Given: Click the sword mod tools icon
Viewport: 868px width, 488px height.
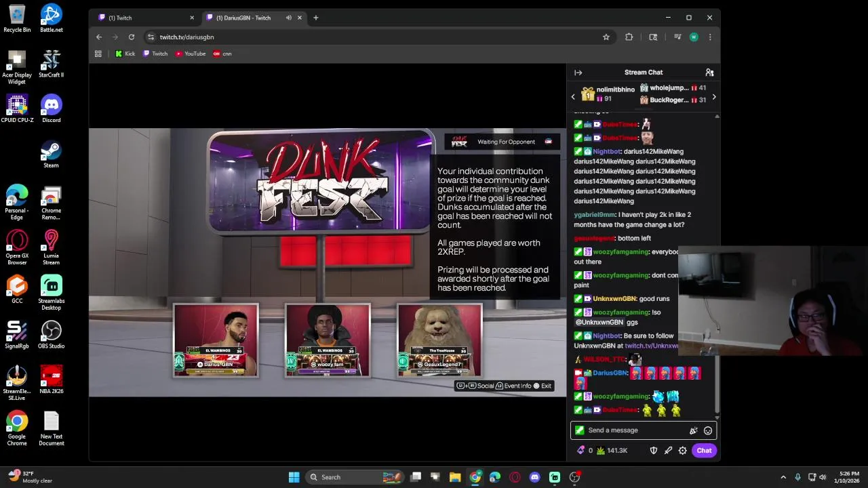Looking at the screenshot, I should point(668,451).
